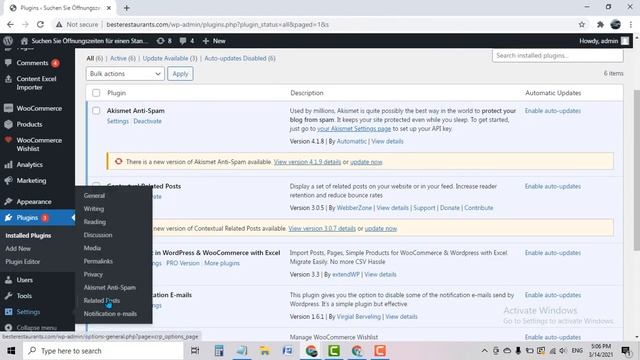Open the WordPress logo menu
640x360 pixels.
pyautogui.click(x=8, y=41)
